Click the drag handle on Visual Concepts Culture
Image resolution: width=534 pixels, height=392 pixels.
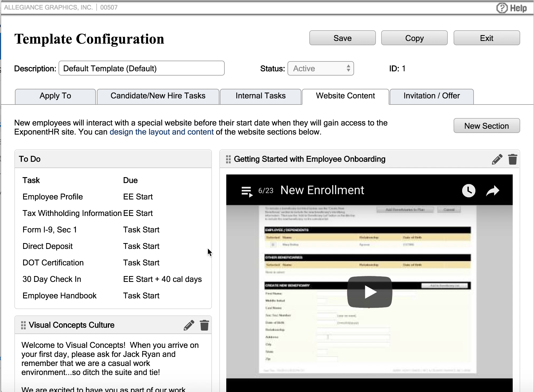23,325
